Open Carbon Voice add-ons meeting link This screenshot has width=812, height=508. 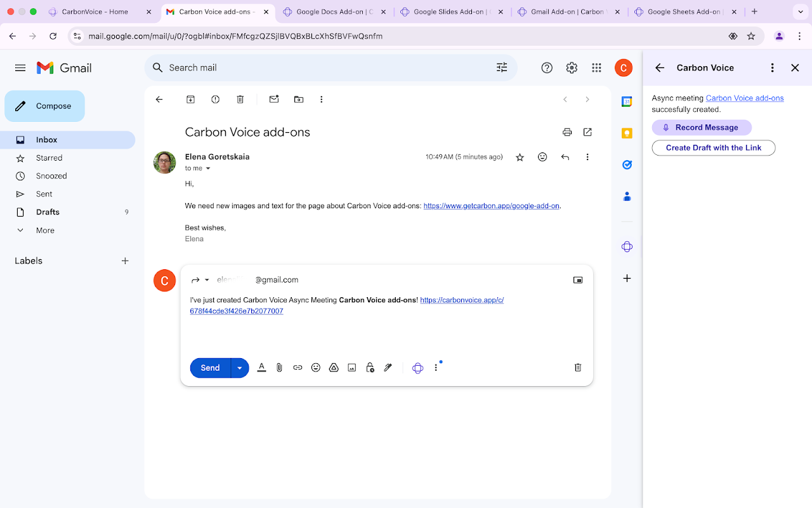pos(745,98)
